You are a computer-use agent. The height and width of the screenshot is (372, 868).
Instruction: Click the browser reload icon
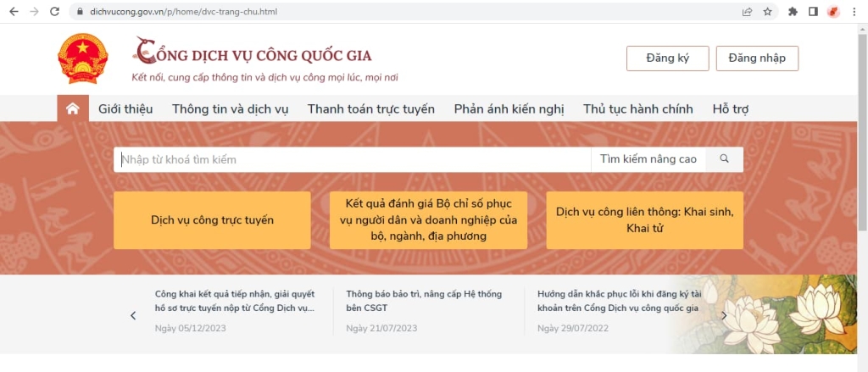click(x=55, y=12)
